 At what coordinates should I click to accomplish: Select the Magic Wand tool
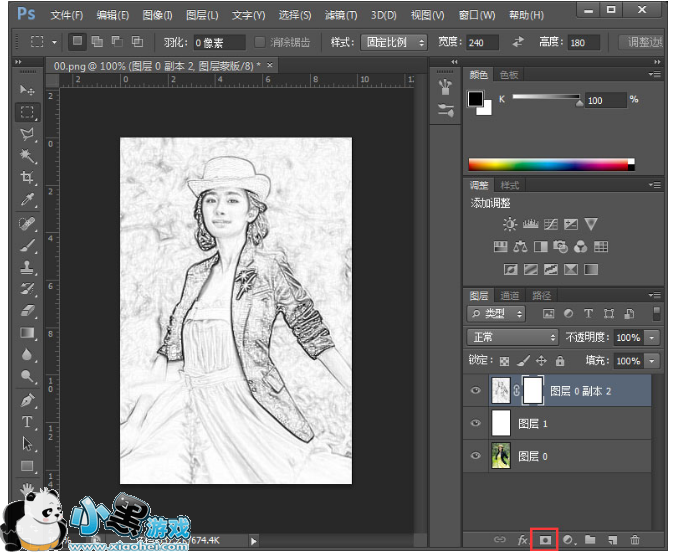coord(27,156)
